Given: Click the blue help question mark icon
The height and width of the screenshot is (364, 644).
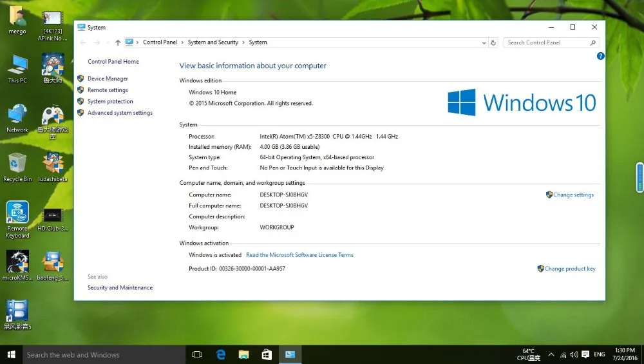Looking at the screenshot, I should (600, 56).
